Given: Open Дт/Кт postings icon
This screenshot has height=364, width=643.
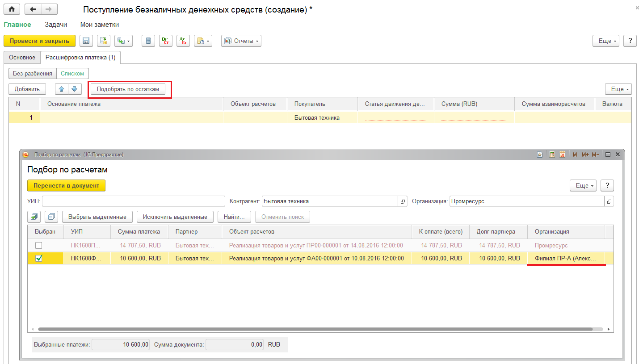Looking at the screenshot, I should click(183, 41).
